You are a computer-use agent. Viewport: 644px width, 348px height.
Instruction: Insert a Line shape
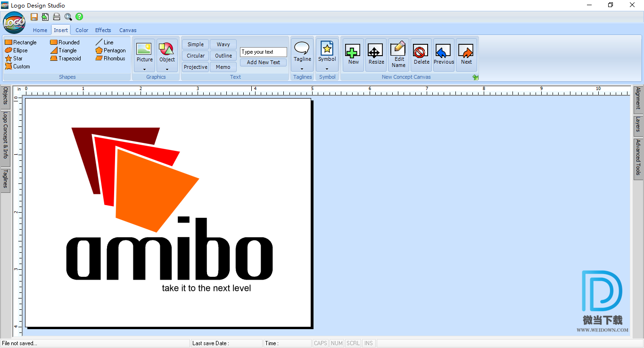(x=104, y=42)
